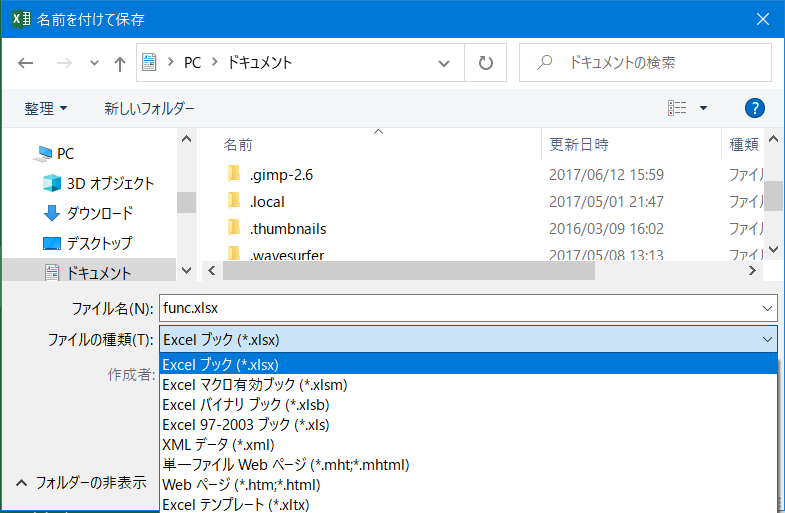Choose Excel マクロ有効ブック (*.xlsm) format
Viewport: 785px width, 513px height.
click(254, 384)
